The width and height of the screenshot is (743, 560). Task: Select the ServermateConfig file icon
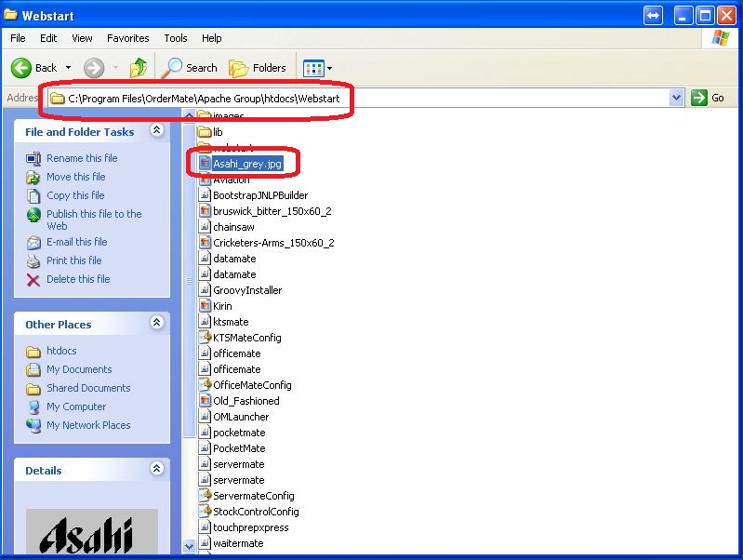pos(205,495)
